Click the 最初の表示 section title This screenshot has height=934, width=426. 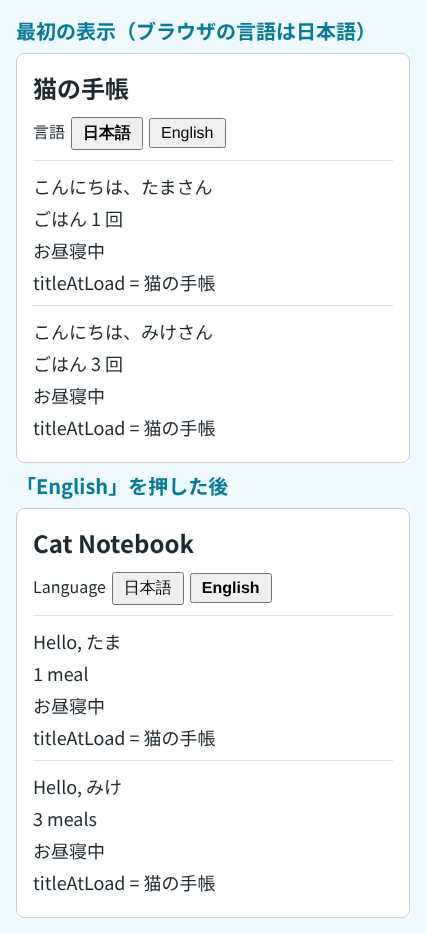(x=190, y=32)
